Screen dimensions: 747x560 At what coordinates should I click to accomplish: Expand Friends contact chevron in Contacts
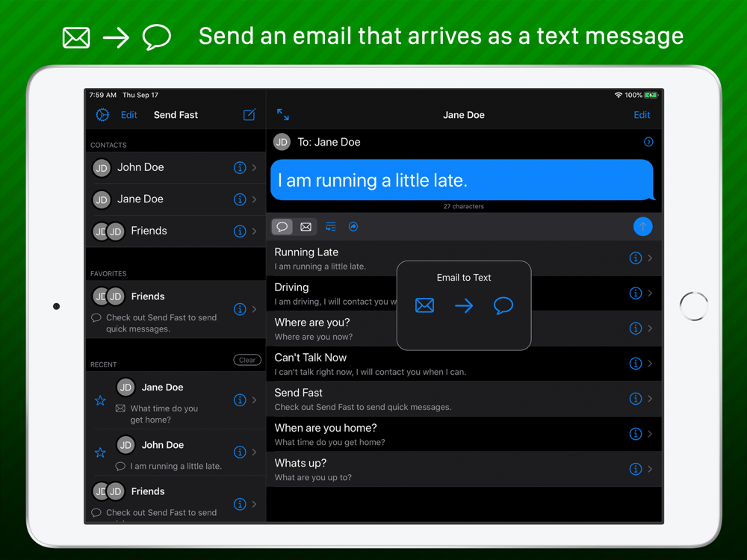[x=255, y=231]
